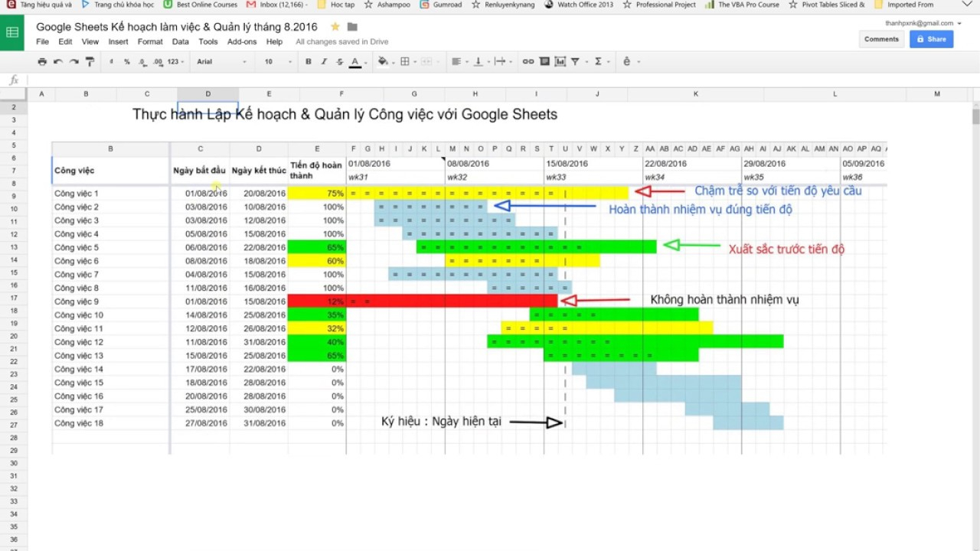Open the borders menu
Viewport: 980px width, 551px height.
coord(407,61)
